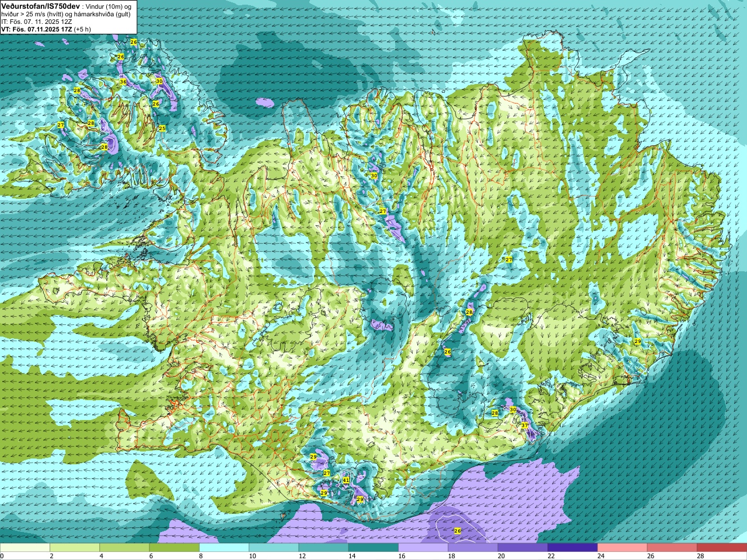747x560 pixels.
Task: Select the red above-28 m/s legend color
Action: click(x=722, y=548)
